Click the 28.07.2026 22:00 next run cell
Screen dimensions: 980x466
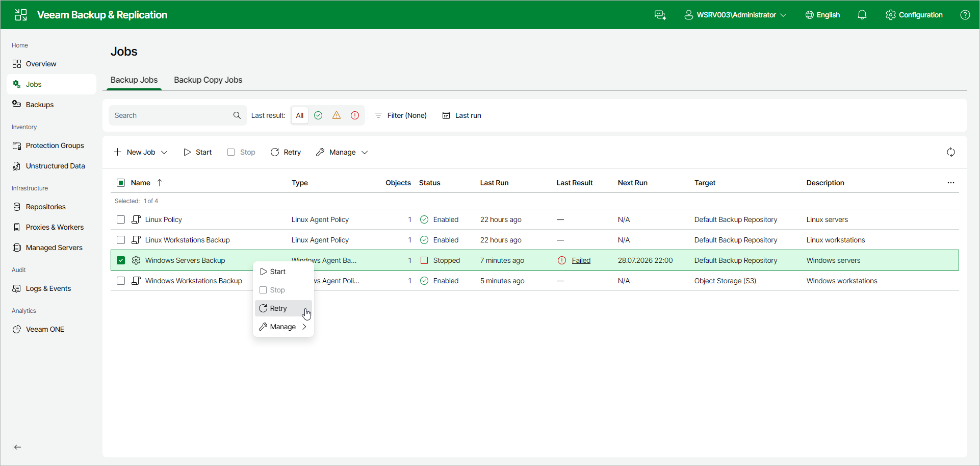click(x=646, y=260)
